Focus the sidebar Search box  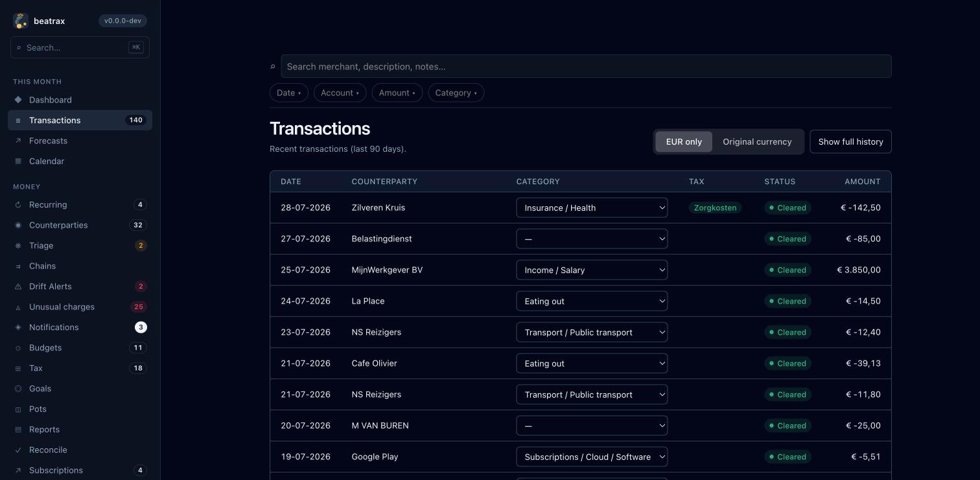(80, 47)
